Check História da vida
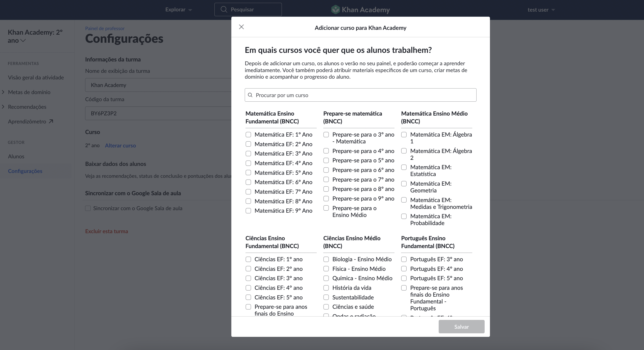 click(x=326, y=288)
